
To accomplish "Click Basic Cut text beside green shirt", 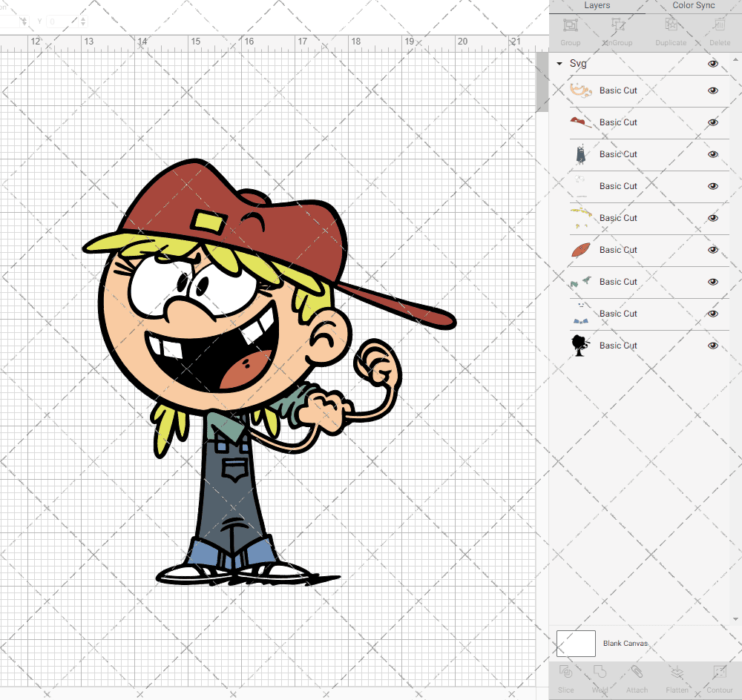I will [x=618, y=282].
